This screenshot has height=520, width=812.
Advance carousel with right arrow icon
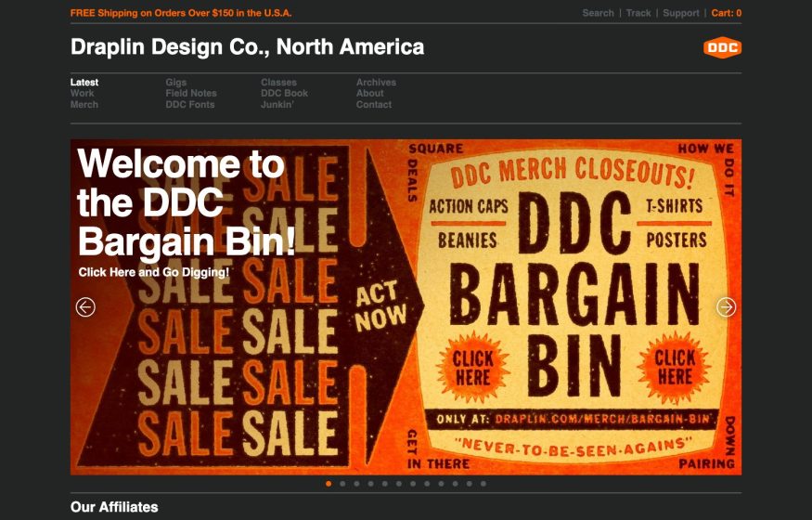[726, 307]
